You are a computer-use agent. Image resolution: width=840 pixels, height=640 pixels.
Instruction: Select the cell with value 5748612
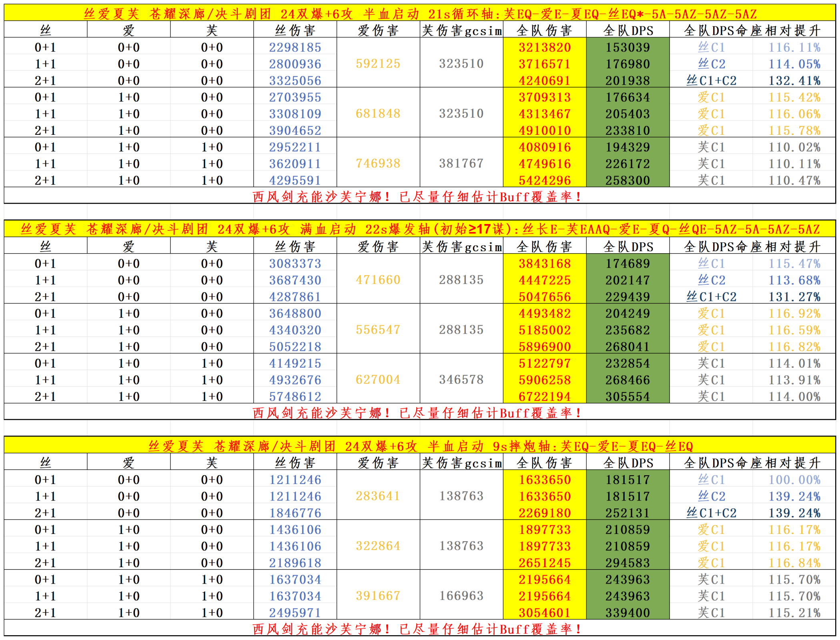[x=295, y=396]
